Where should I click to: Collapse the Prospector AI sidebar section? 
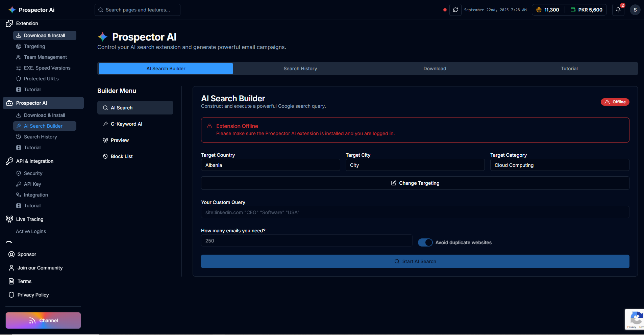pyautogui.click(x=43, y=103)
